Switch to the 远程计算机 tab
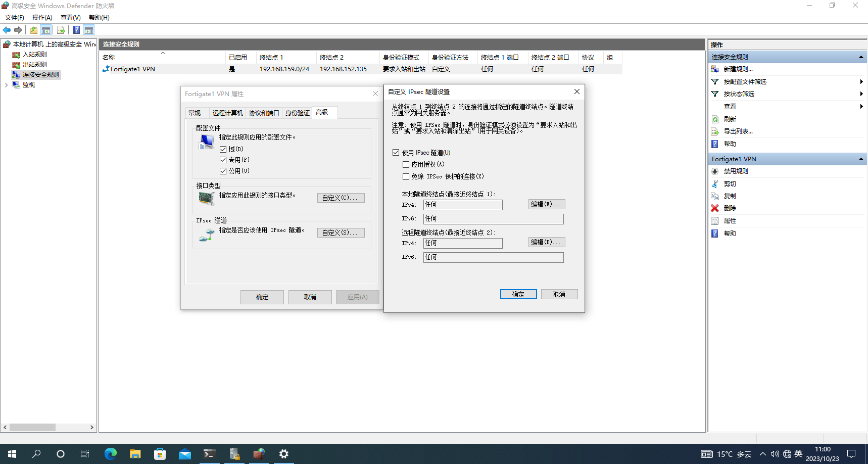 (227, 113)
